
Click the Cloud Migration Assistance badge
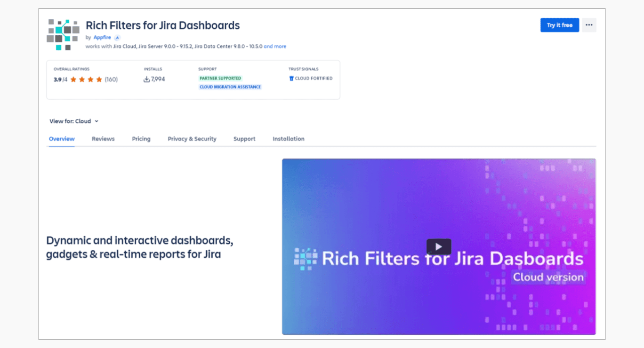[x=230, y=87]
